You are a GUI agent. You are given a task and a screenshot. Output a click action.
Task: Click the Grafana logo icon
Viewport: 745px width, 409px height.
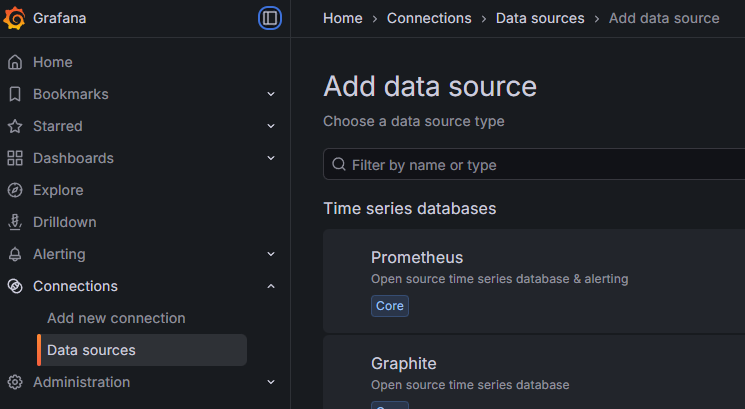pos(15,18)
